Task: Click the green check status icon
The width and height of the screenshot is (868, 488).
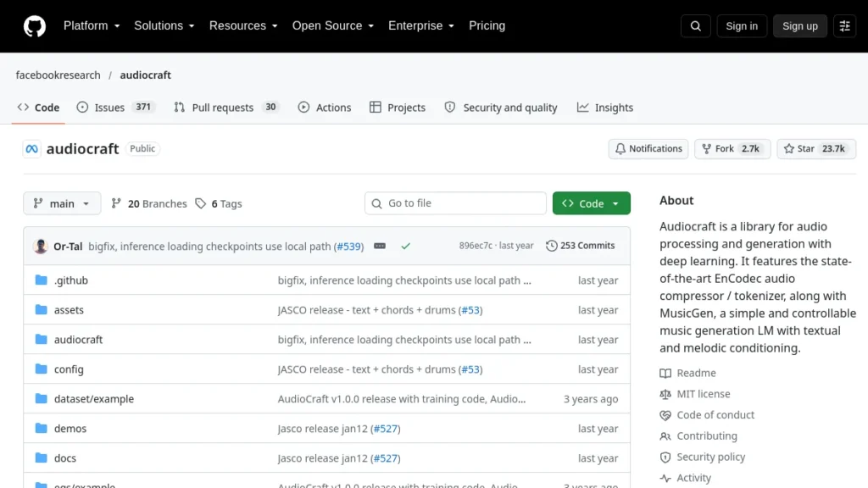Action: [406, 247]
